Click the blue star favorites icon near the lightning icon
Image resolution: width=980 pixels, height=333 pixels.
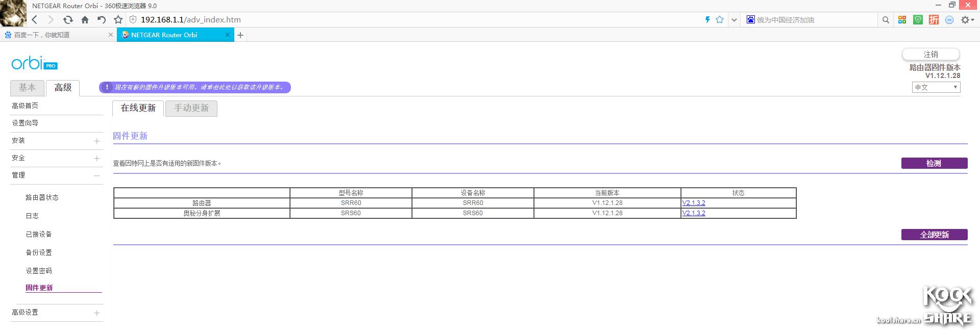[720, 20]
